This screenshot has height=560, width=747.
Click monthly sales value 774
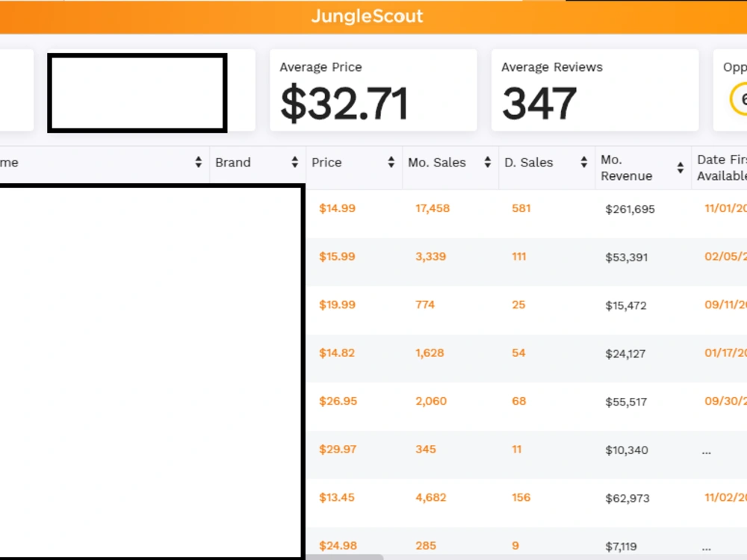[x=425, y=305]
